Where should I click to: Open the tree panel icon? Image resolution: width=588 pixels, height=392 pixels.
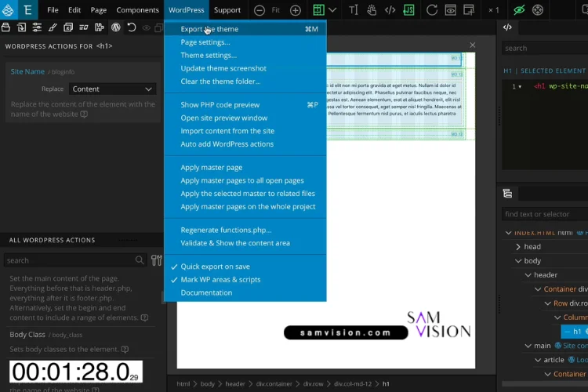point(507,193)
